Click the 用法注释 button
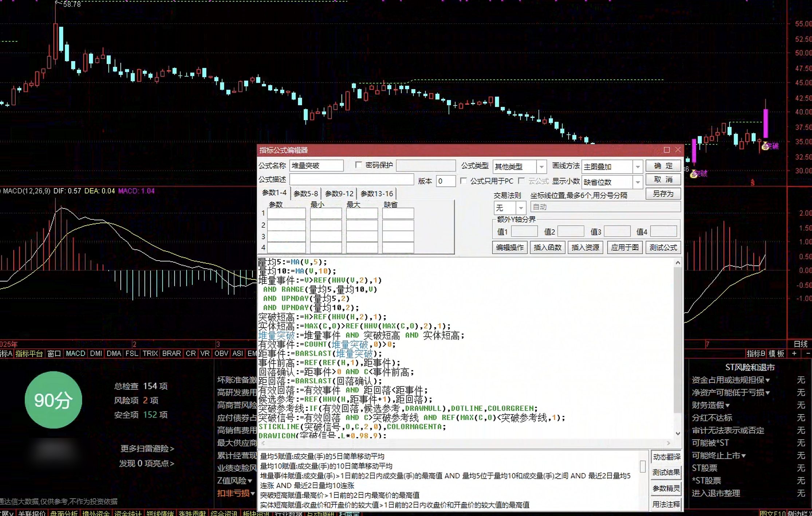This screenshot has width=812, height=516. tap(666, 505)
